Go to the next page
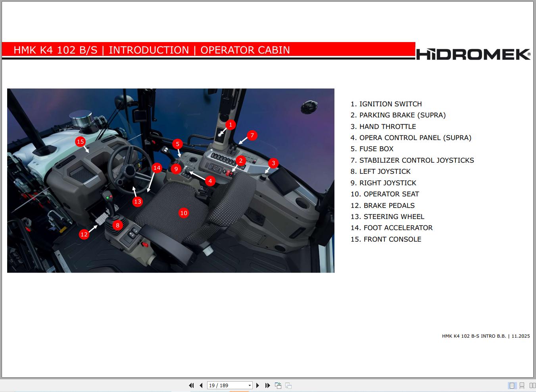This screenshot has width=536, height=392. (257, 385)
